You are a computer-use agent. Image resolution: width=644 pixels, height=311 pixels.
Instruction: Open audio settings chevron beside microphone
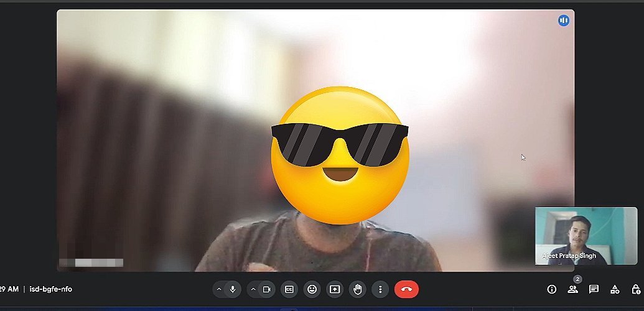coord(219,290)
